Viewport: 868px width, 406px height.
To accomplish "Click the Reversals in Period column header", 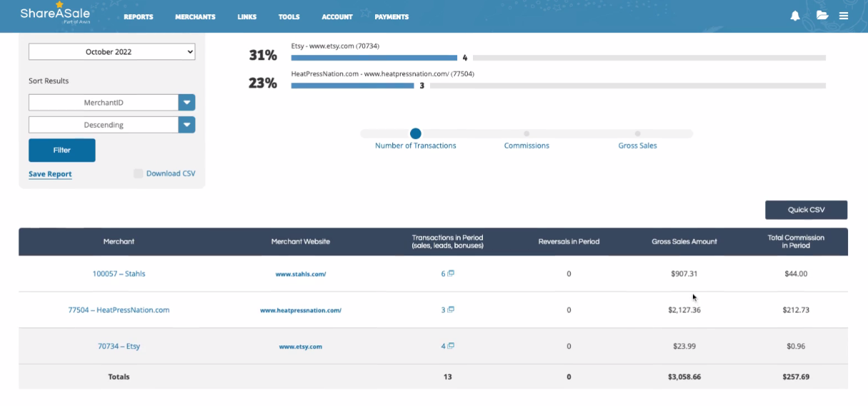I will (x=569, y=242).
